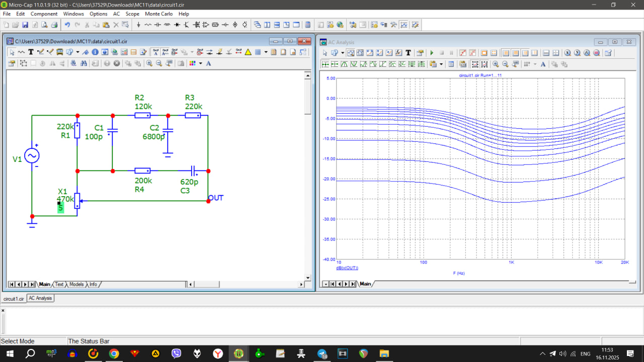
Task: Toggle the warning triangle icon in schematic toolbar
Action: [x=248, y=52]
